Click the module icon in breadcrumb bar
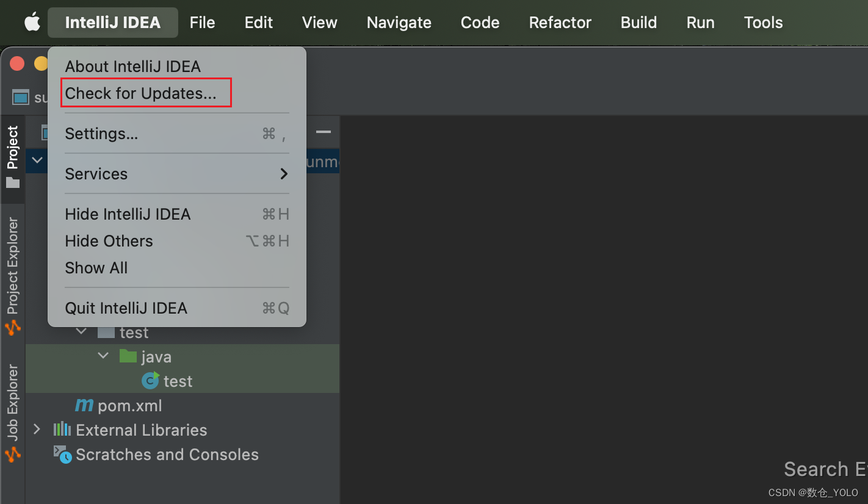Screen dimensions: 868x504 21,97
